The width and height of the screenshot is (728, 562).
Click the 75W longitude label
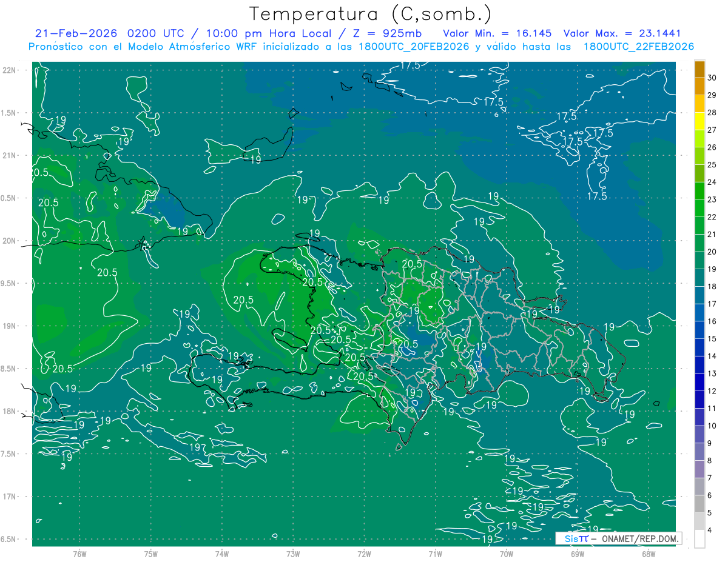[x=150, y=554]
